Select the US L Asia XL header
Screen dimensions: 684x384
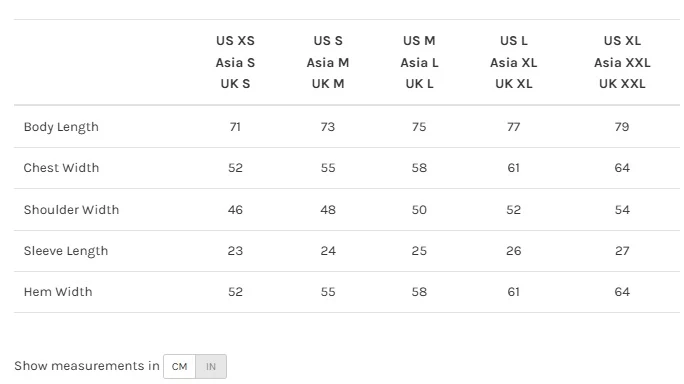pos(513,62)
